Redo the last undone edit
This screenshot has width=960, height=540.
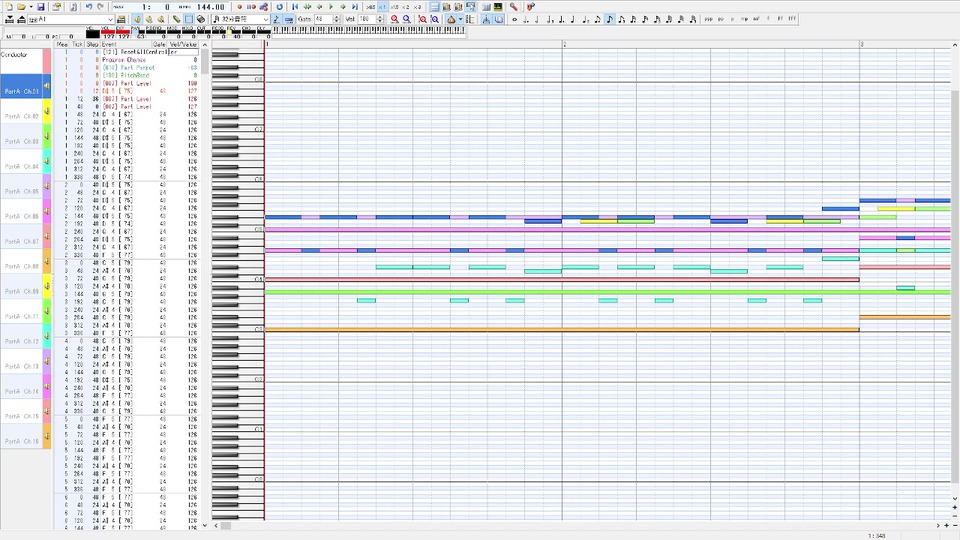tap(100, 7)
